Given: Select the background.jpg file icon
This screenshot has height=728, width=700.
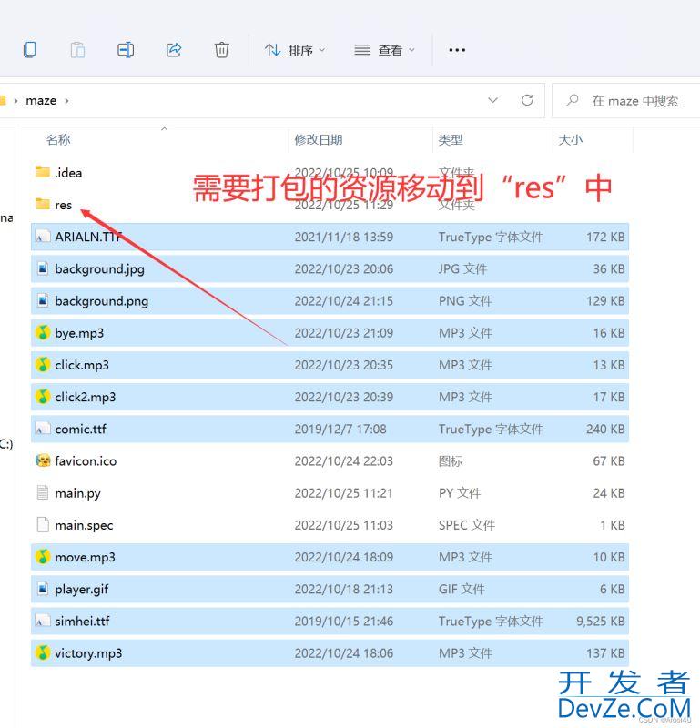Looking at the screenshot, I should point(43,268).
